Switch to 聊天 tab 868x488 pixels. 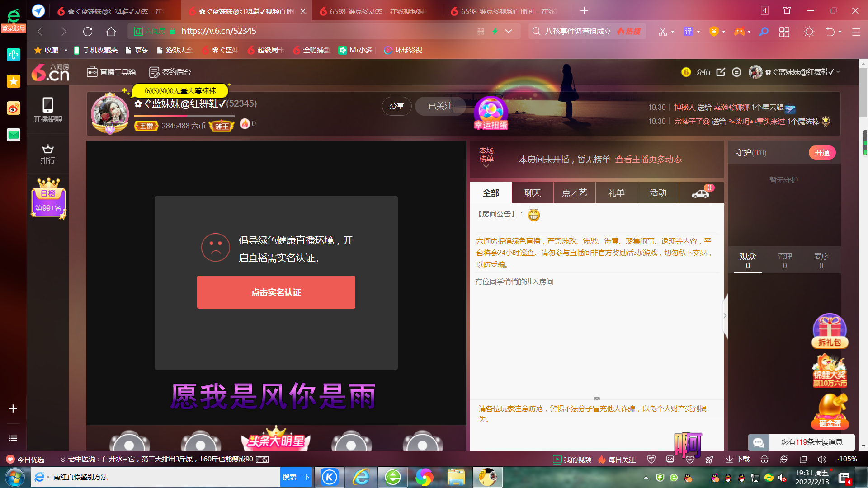pyautogui.click(x=533, y=193)
